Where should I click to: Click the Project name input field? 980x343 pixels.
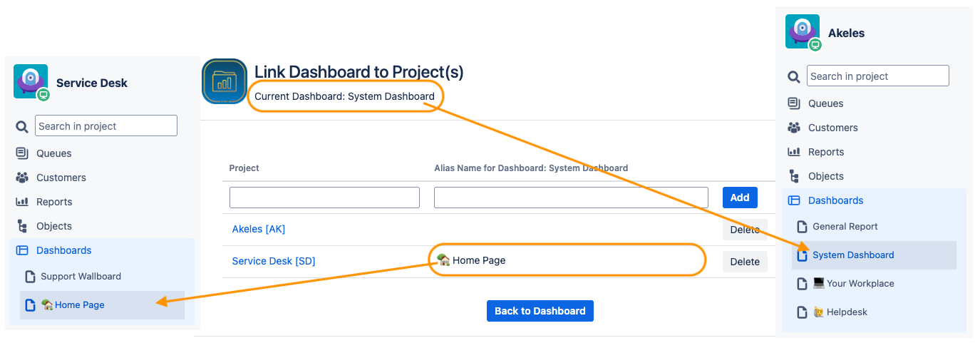[x=324, y=198]
